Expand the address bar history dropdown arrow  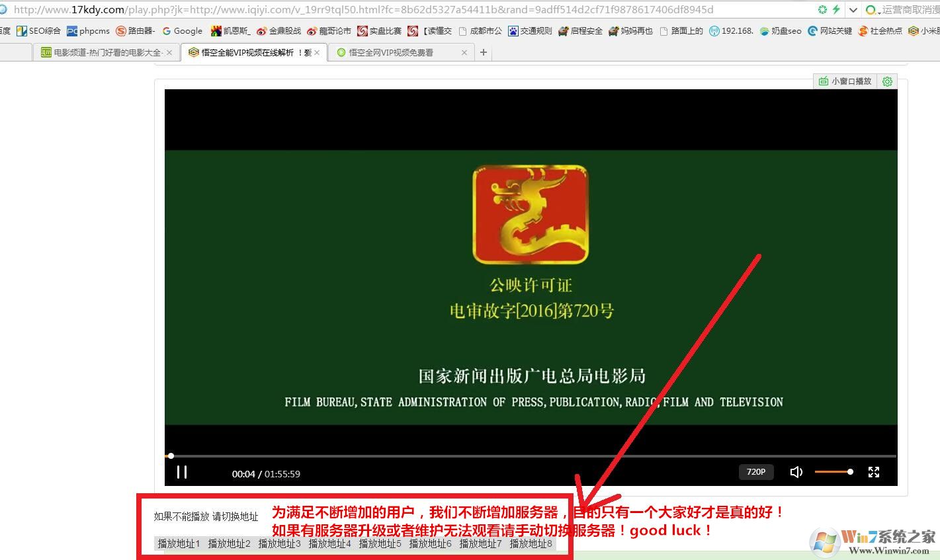853,10
